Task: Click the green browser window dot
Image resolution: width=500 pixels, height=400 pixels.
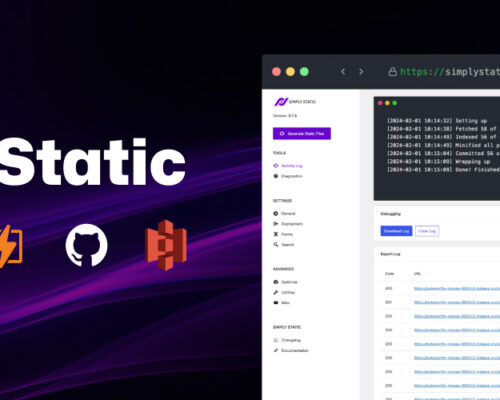Action: pos(304,72)
